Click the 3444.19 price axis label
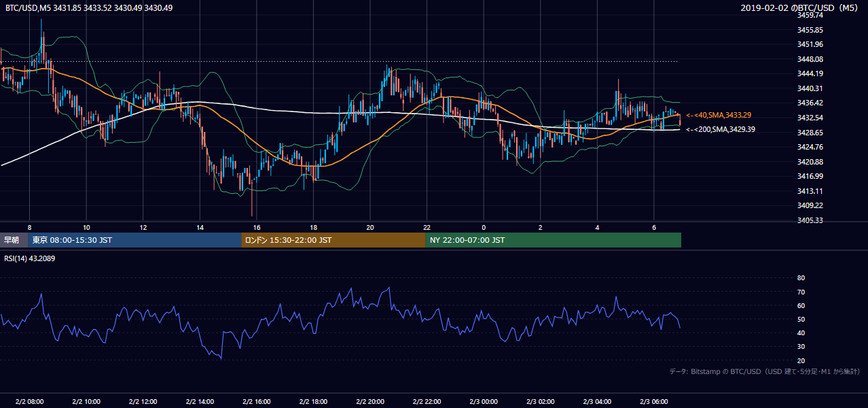This screenshot has height=408, width=868. click(810, 73)
